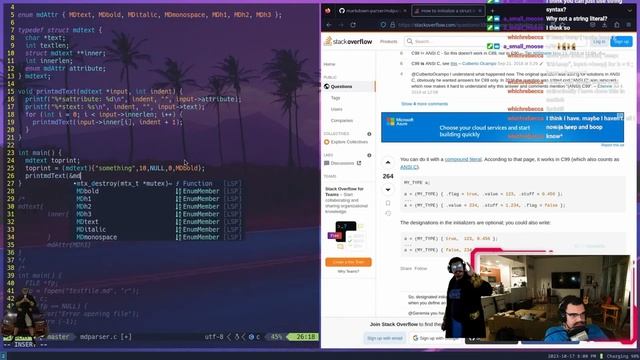
Task: Click the 'Why Teams?' link
Action: (x=348, y=271)
